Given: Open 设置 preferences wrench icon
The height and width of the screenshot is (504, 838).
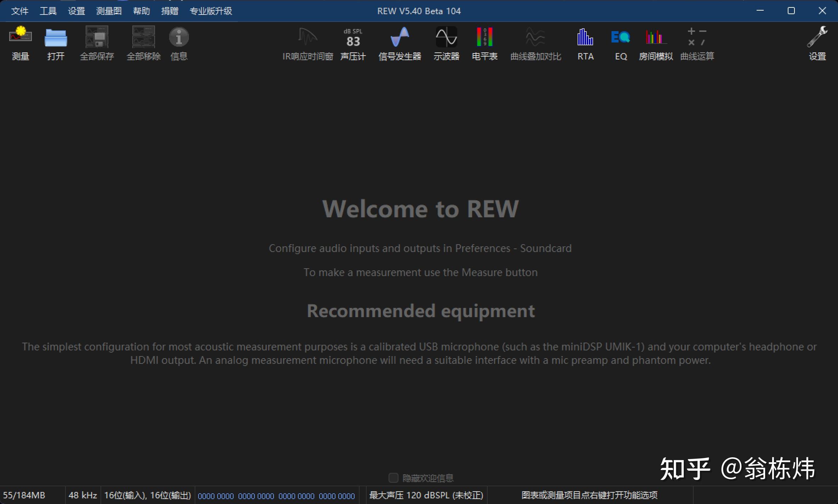Looking at the screenshot, I should 817,43.
